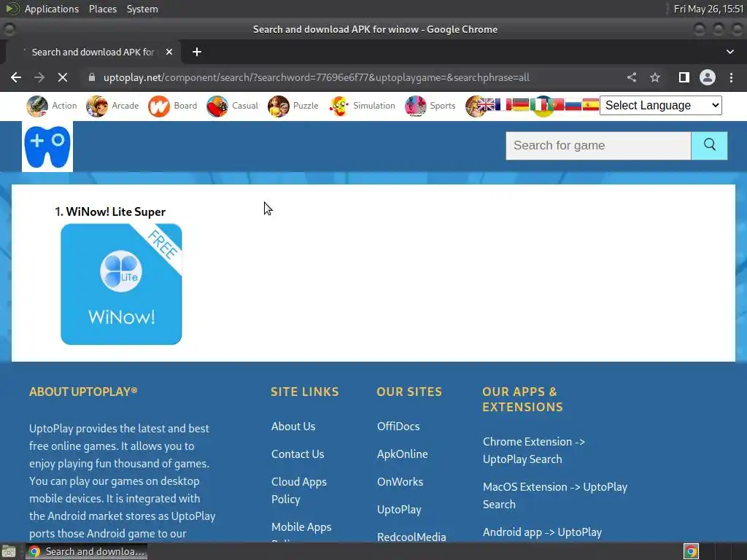Click the show desktop icon in taskbar
The image size is (747, 560).
click(9, 551)
